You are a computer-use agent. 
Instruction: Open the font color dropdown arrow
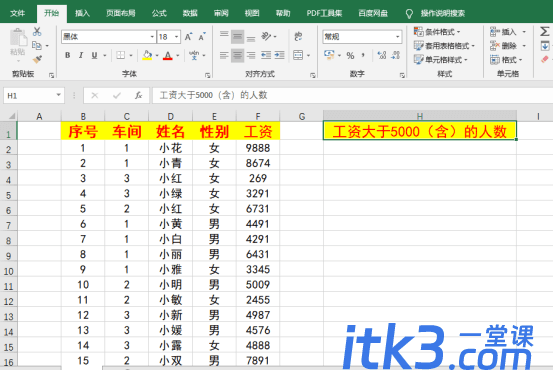point(177,55)
